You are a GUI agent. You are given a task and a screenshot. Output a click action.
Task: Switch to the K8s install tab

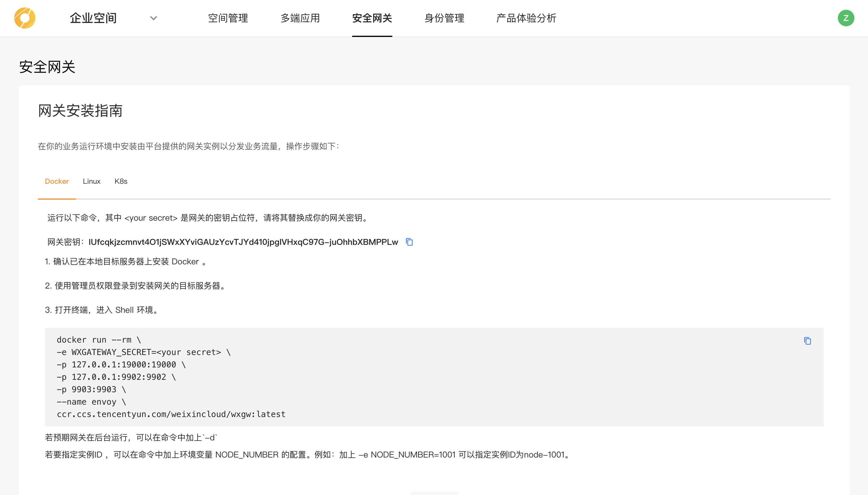tap(121, 181)
